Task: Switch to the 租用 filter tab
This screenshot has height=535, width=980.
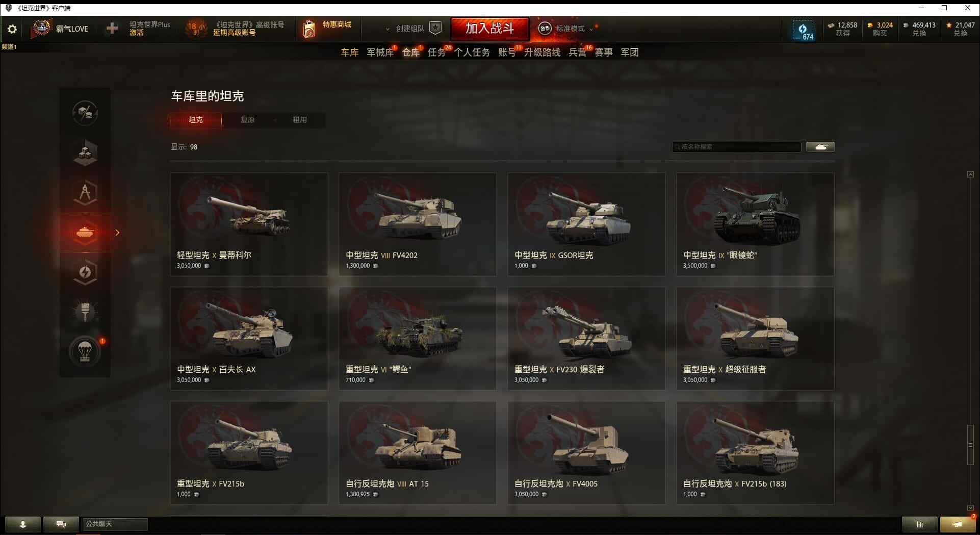Action: [x=300, y=120]
